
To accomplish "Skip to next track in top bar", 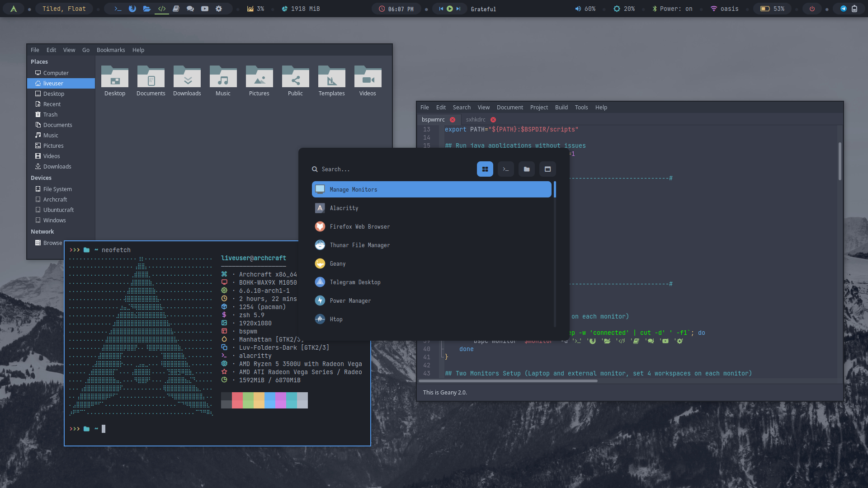I will pyautogui.click(x=458, y=9).
